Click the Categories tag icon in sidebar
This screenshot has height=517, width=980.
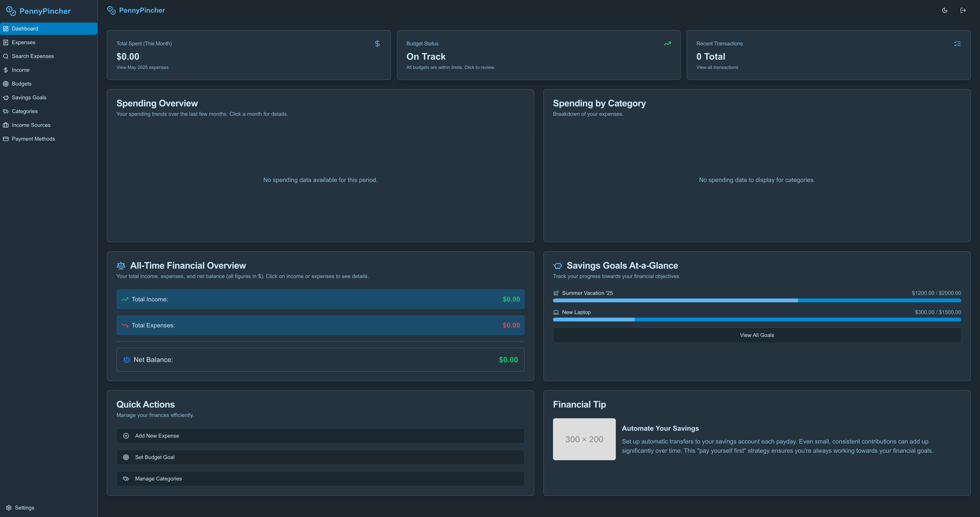click(6, 111)
